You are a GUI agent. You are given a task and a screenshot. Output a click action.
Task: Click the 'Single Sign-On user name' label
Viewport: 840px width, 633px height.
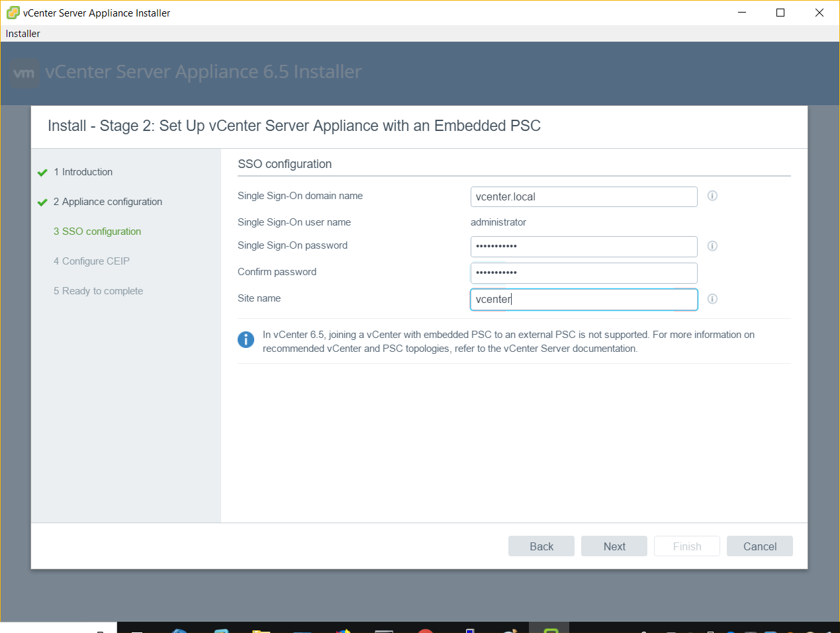294,222
